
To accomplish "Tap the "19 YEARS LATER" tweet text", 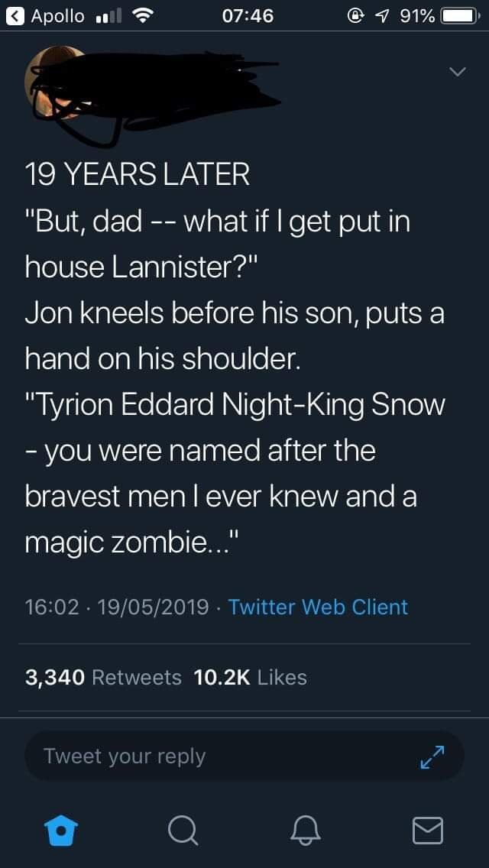I will tap(138, 175).
